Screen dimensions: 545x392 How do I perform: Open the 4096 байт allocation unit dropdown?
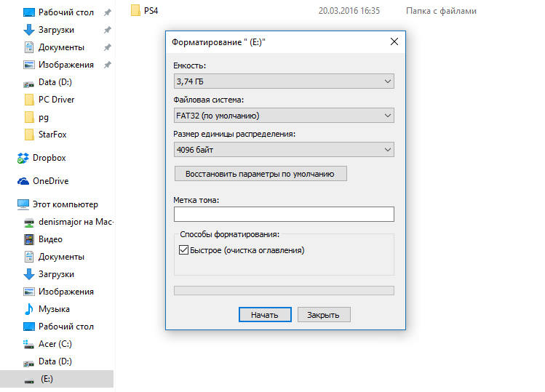click(284, 149)
